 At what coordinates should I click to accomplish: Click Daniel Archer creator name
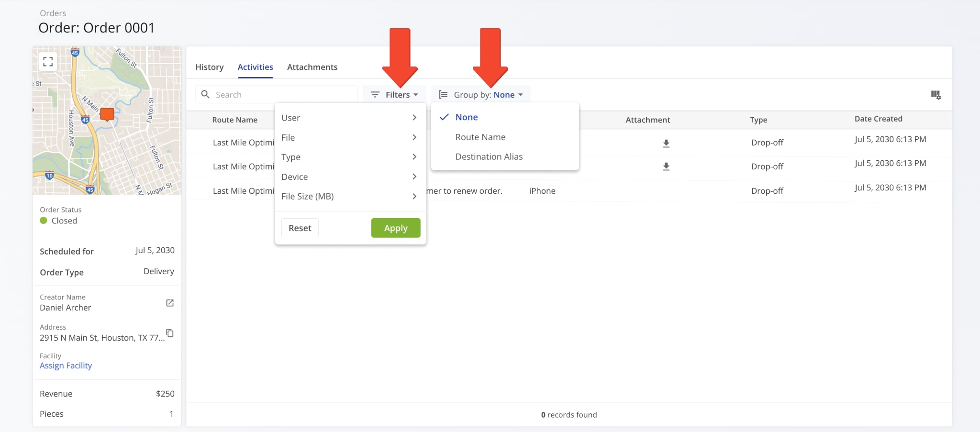click(x=65, y=308)
